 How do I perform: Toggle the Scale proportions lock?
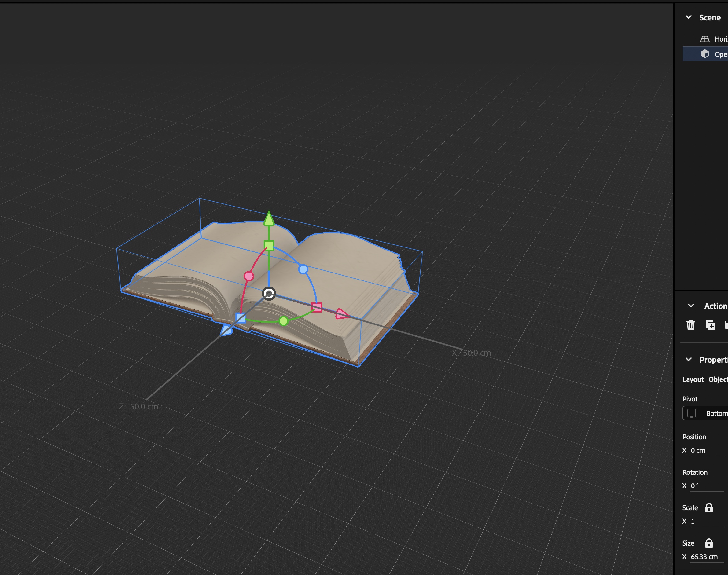click(709, 507)
